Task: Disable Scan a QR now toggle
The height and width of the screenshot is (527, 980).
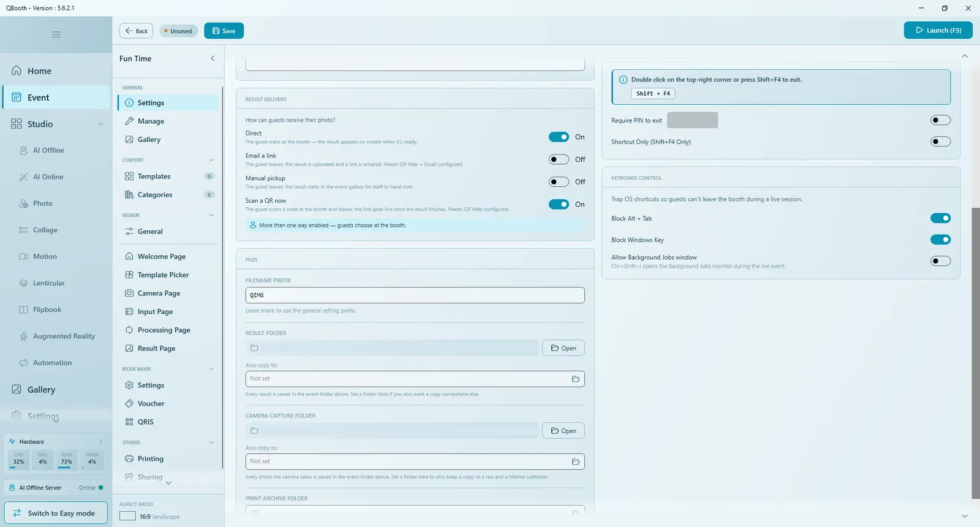Action: click(x=559, y=204)
